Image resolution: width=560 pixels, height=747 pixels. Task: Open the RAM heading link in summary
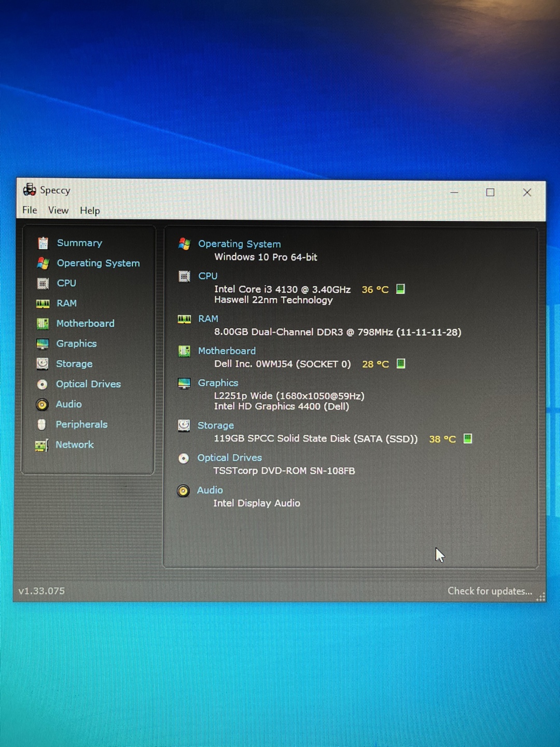(x=208, y=319)
